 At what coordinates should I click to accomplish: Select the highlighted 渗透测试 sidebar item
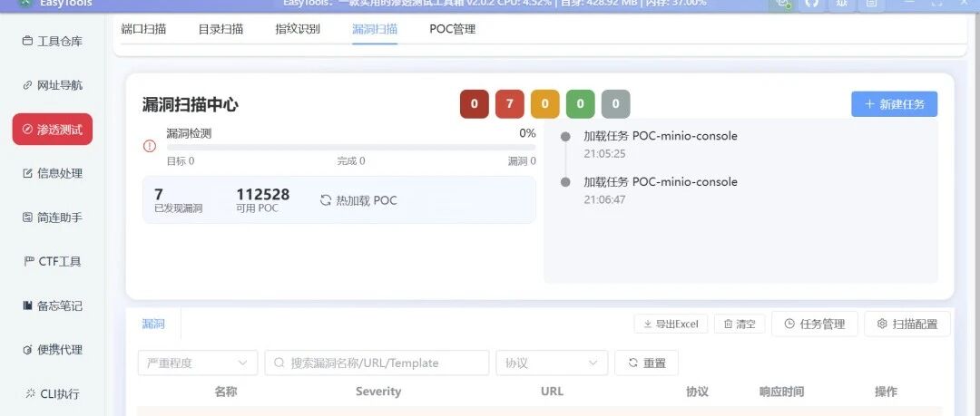click(x=53, y=130)
